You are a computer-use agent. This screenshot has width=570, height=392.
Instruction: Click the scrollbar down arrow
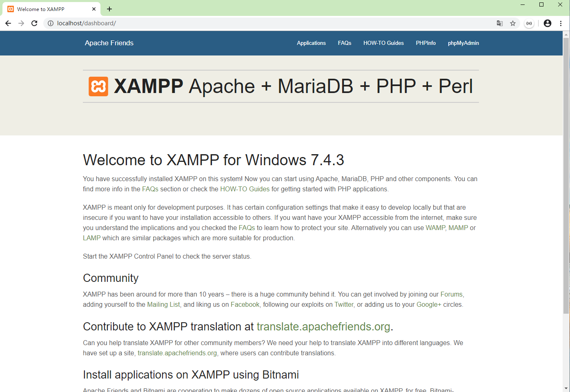tap(566, 388)
